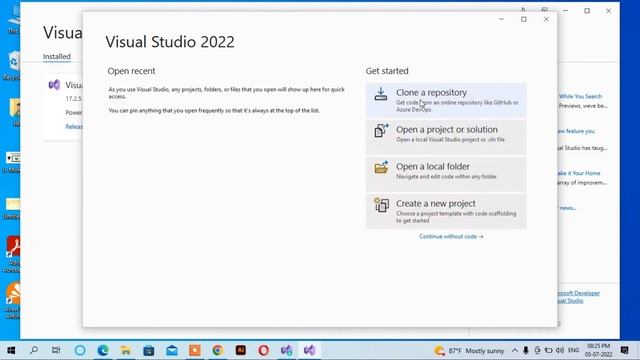Viewport: 640px width, 360px height.
Task: Open the Installed tab in Visual Studio Installer
Action: [57, 56]
